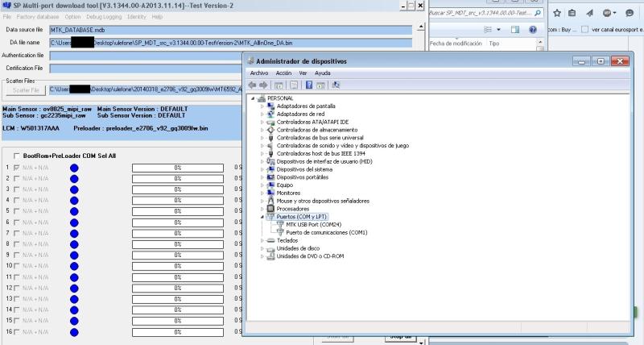The height and width of the screenshot is (345, 644).
Task: Click the blue help icon in Explorer window
Action: 533,30
